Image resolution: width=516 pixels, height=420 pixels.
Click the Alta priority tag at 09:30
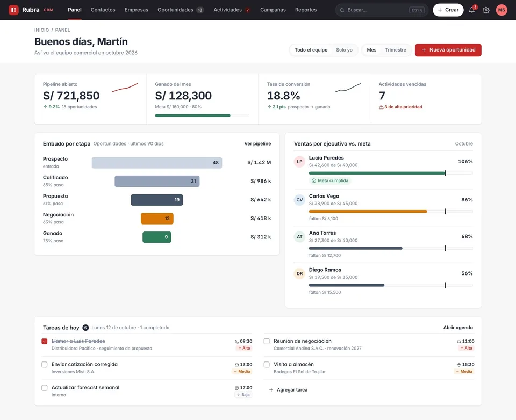tap(244, 348)
